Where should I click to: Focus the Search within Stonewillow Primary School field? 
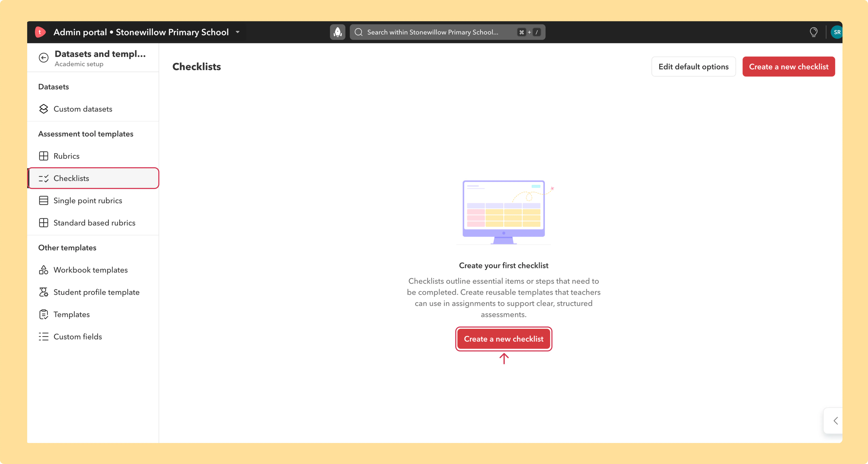coord(447,32)
